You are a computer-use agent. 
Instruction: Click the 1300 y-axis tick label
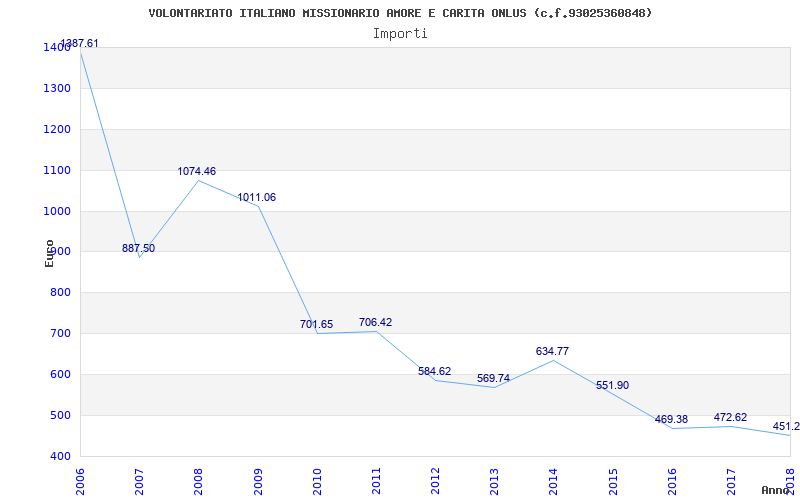pos(57,89)
